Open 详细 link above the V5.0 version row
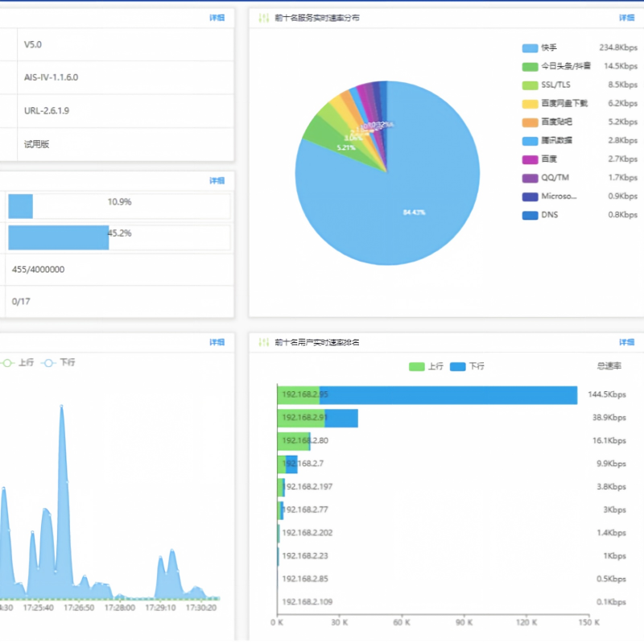Image resolution: width=644 pixels, height=644 pixels. (x=217, y=18)
